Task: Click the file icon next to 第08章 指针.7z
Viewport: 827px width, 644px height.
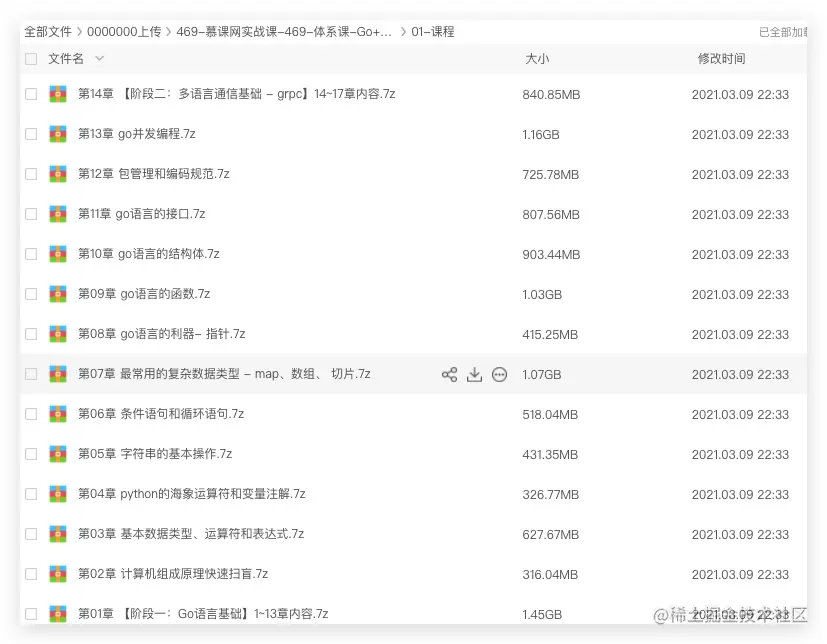Action: point(57,334)
